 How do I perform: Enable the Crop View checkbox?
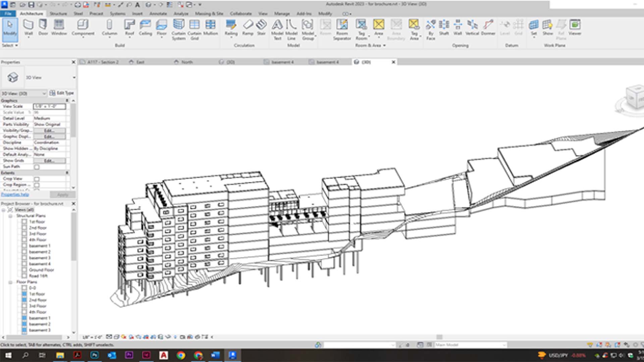[36, 179]
